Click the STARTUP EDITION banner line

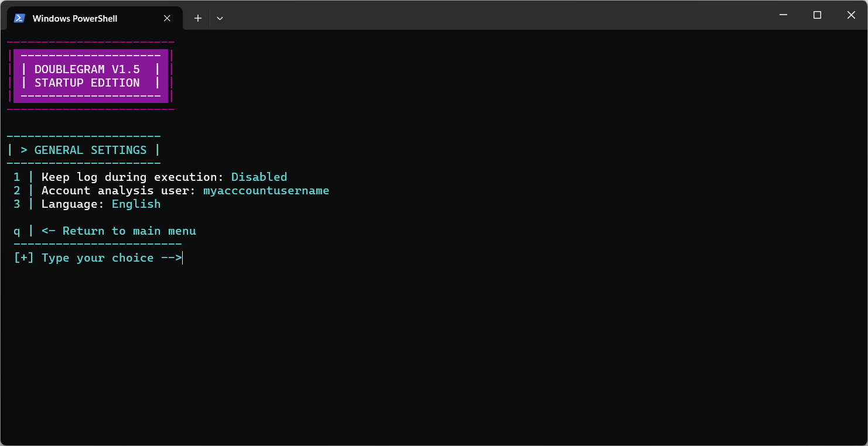(87, 83)
